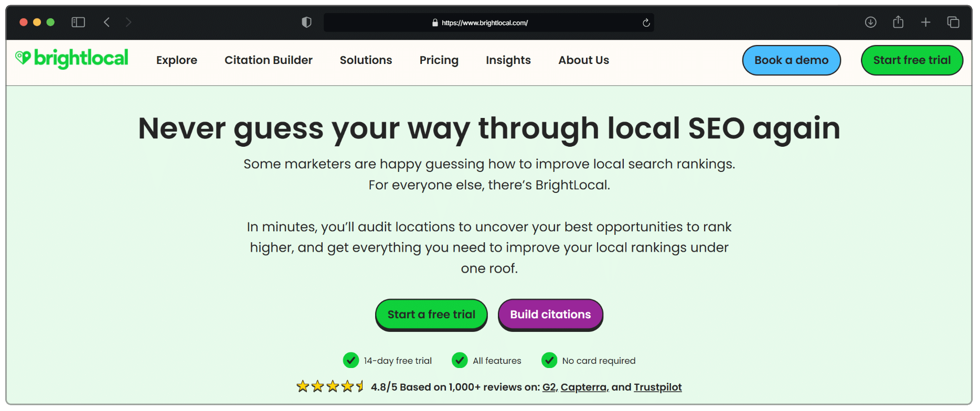Click the Start a free trial hero button

pyautogui.click(x=432, y=315)
